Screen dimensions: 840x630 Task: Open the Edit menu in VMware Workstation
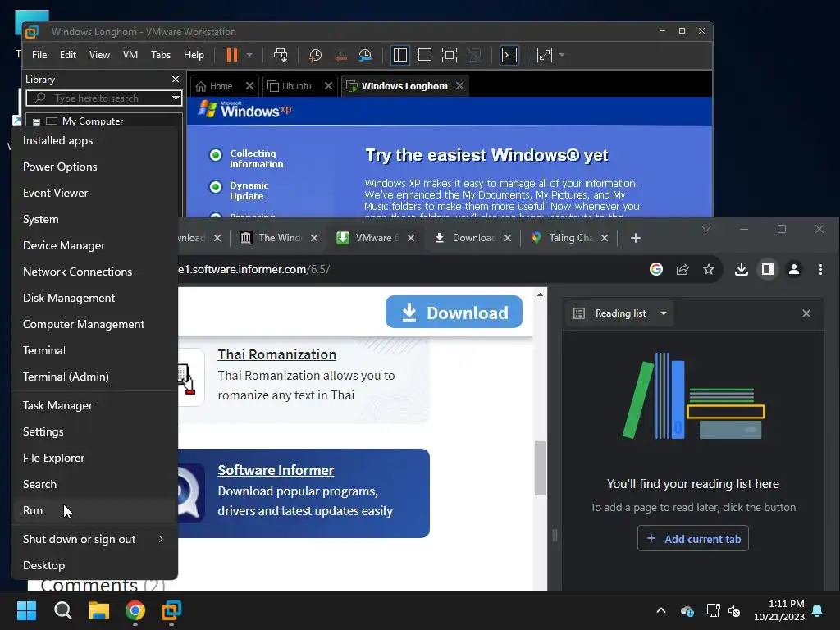(67, 55)
